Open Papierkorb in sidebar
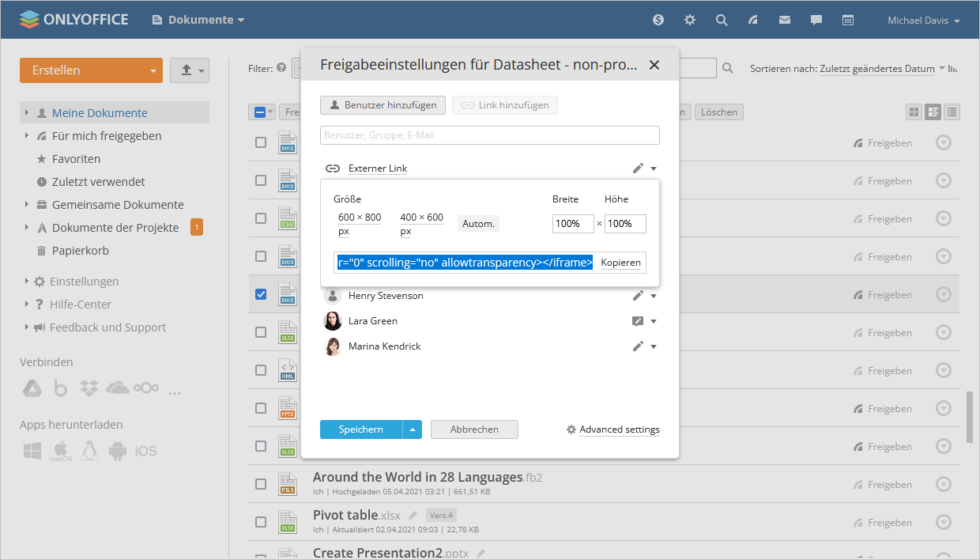980x560 pixels. pos(81,251)
